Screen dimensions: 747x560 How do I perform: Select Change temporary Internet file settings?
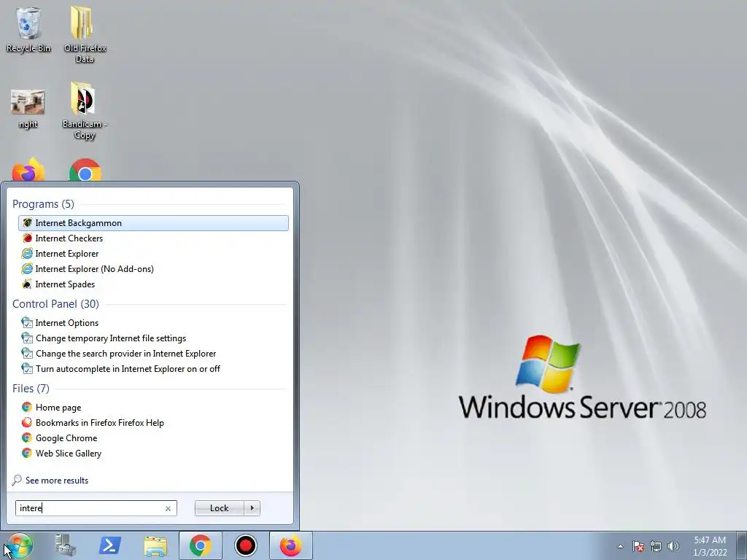pos(153,338)
